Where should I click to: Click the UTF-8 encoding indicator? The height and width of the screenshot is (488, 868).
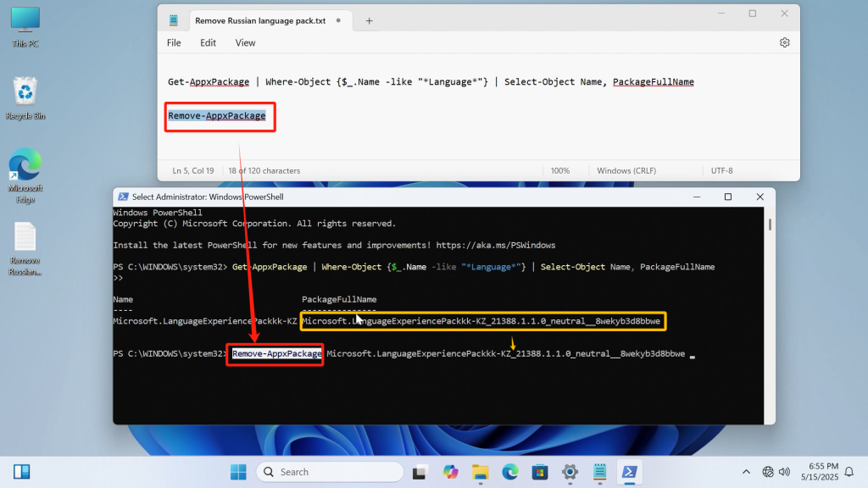722,171
